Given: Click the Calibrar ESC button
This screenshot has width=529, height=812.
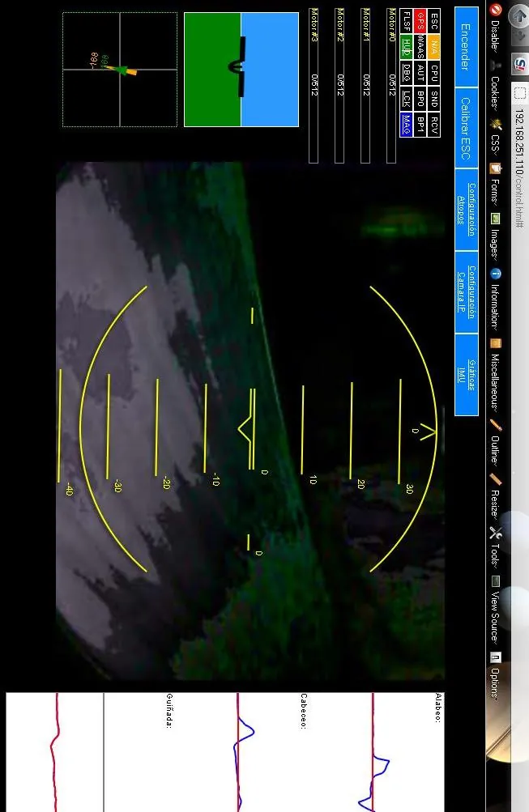Looking at the screenshot, I should [467, 129].
